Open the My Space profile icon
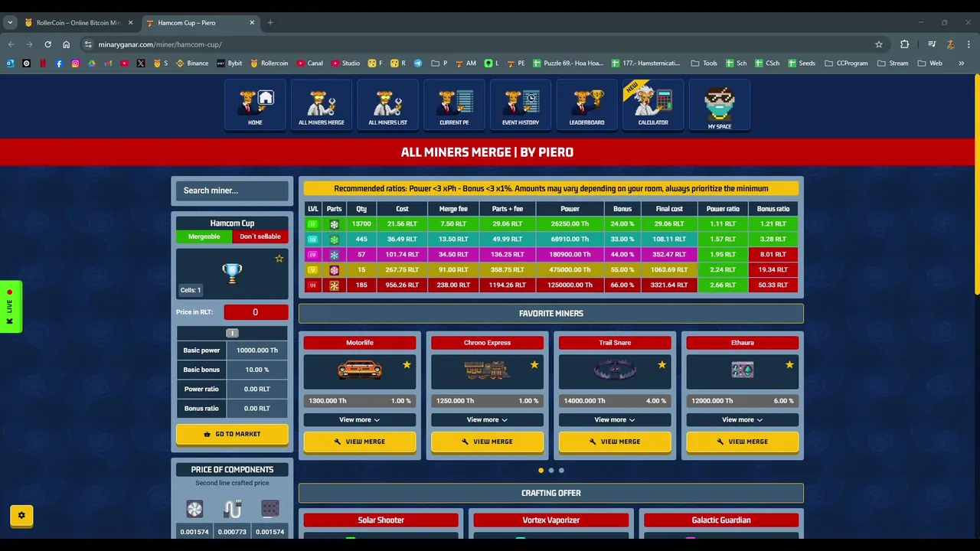The width and height of the screenshot is (980, 551). (720, 105)
